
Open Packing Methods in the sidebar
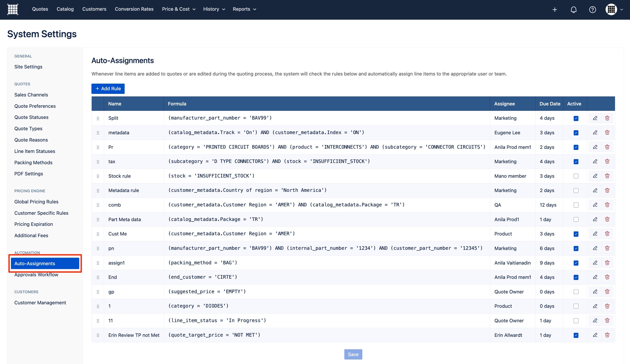tap(33, 163)
